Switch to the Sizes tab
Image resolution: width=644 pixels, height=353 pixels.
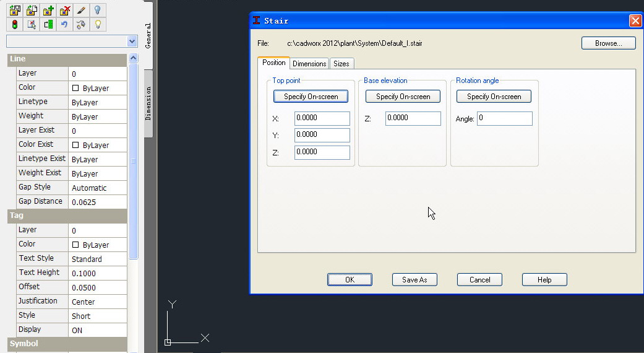point(341,63)
